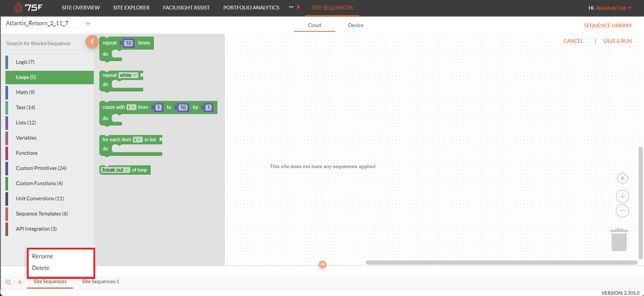The image size is (644, 296).
Task: Select the Logic (7) category
Action: (x=50, y=62)
